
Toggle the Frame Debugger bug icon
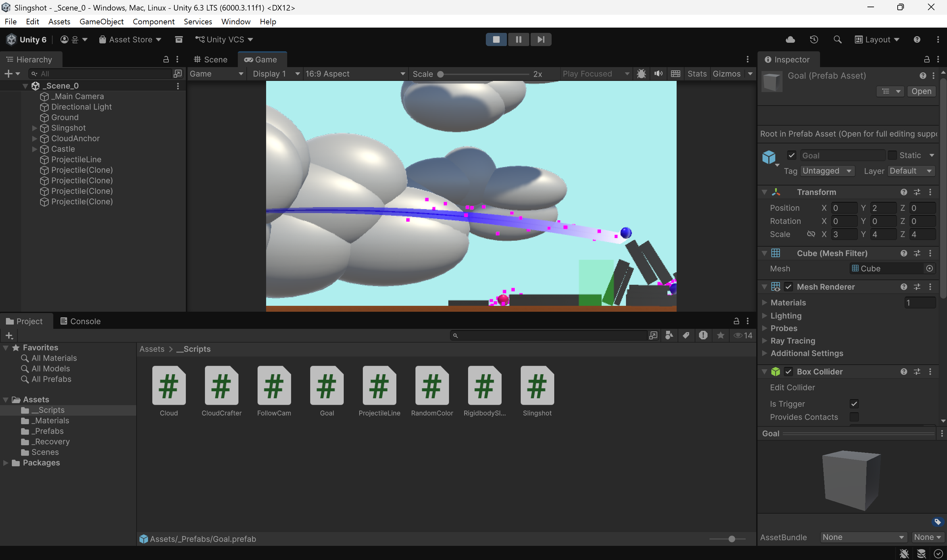(x=641, y=74)
